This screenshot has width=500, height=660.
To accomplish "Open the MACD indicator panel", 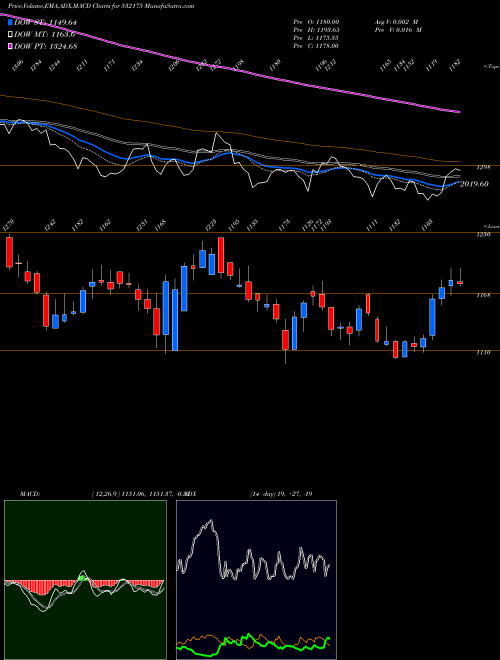I will click(x=85, y=580).
